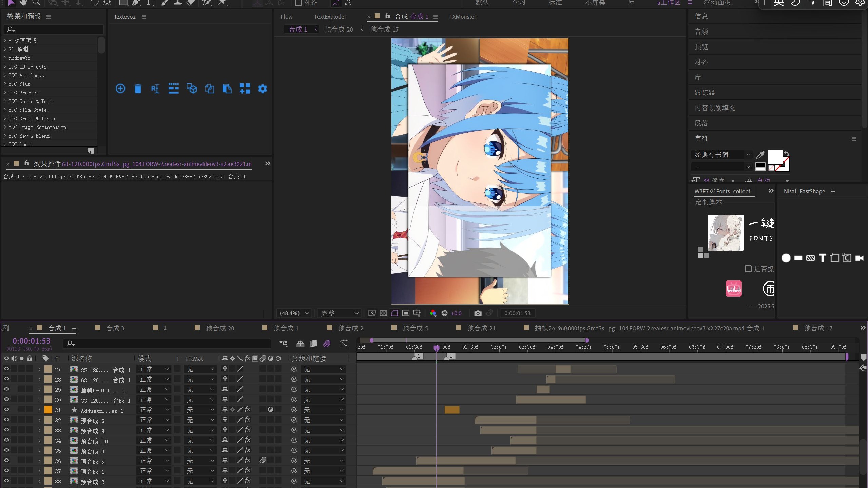Switch to the FXMonster tab
The width and height of the screenshot is (868, 488).
463,17
